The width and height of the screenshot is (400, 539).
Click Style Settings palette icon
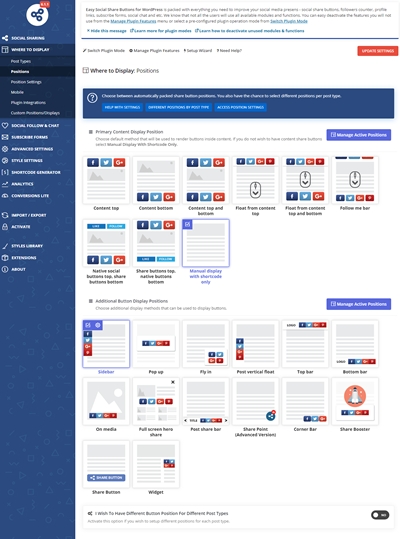click(x=5, y=161)
